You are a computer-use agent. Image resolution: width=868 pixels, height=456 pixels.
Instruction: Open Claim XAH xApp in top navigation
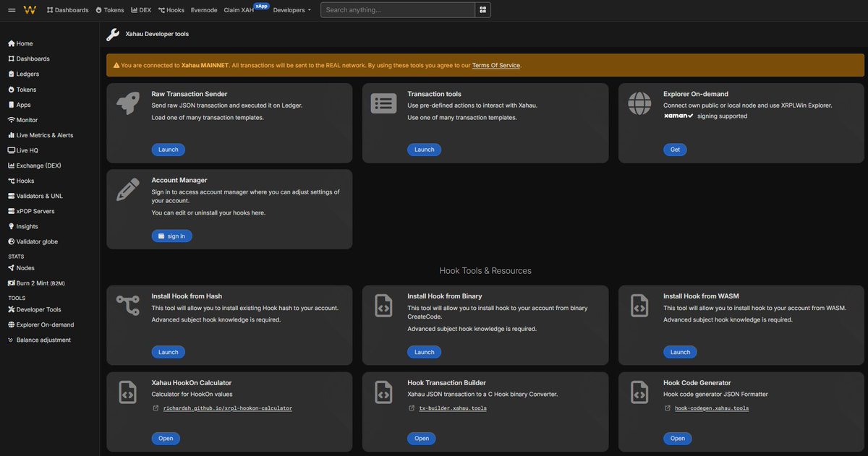[x=246, y=9]
